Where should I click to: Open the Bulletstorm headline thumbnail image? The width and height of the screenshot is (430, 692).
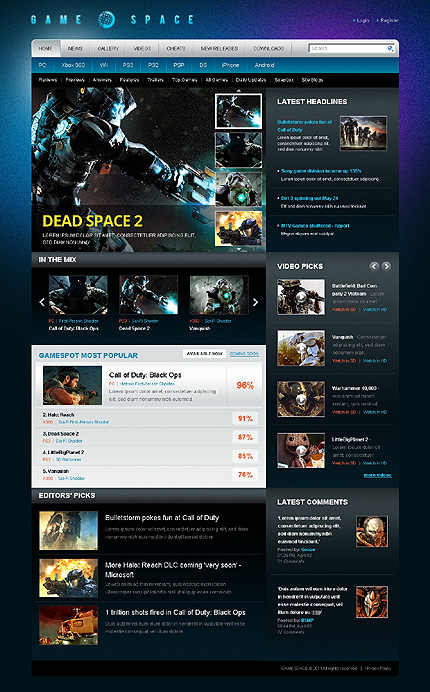[x=363, y=133]
